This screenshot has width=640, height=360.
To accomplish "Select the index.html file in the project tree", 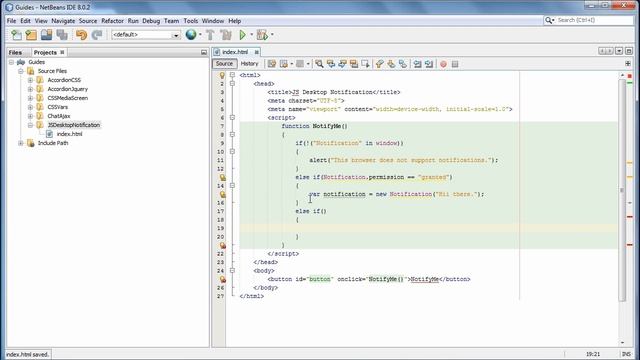I will [x=69, y=134].
